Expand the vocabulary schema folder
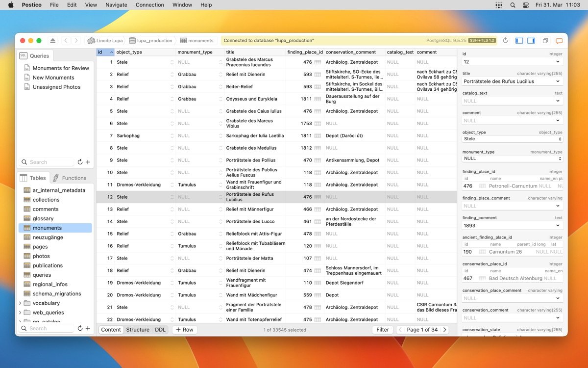Viewport: 588px width, 368px height. [x=20, y=303]
